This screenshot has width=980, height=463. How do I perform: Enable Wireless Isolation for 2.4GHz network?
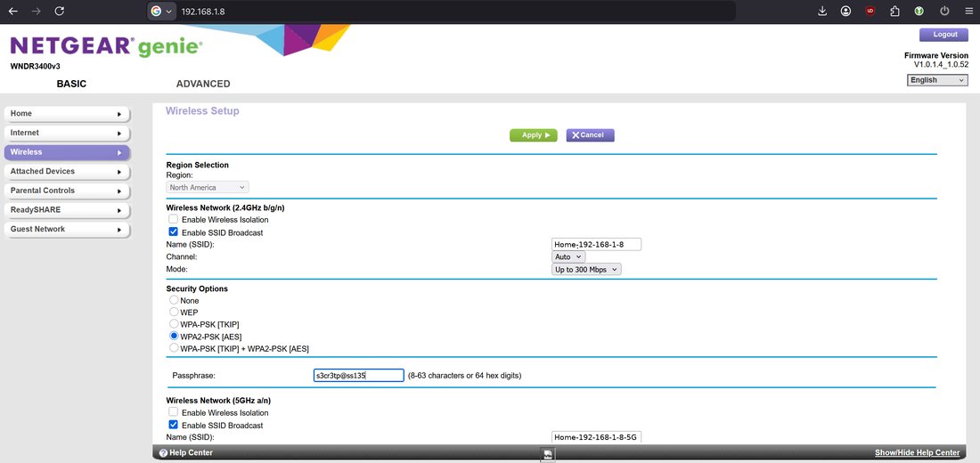173,219
